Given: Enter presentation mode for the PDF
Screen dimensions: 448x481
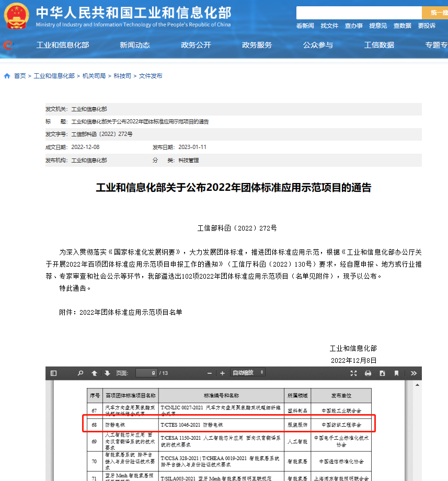Looking at the screenshot, I should point(353,373).
